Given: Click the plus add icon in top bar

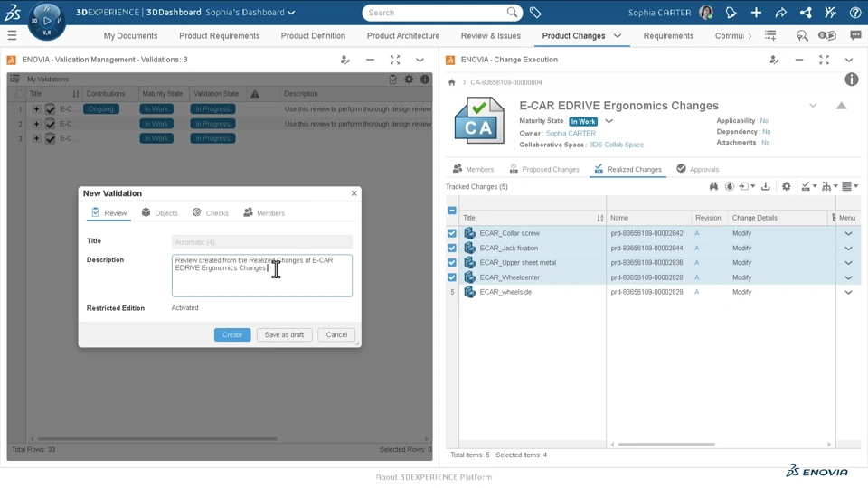Looking at the screenshot, I should 756,12.
